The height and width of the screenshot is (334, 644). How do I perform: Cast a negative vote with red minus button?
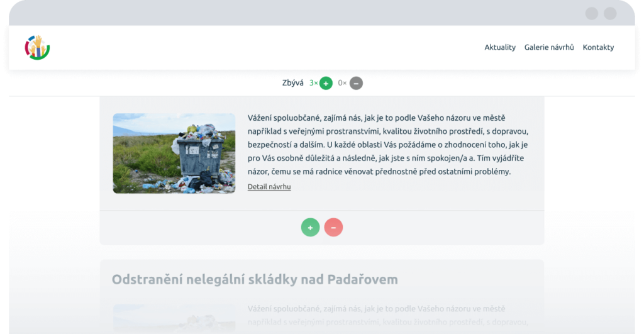[x=333, y=227]
